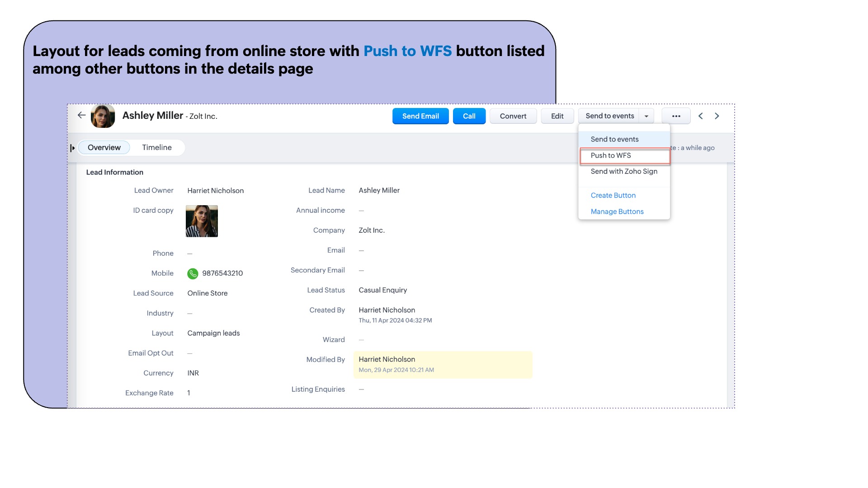Viewport: 868px width, 488px height.
Task: Click the back arrow icon
Action: coord(81,115)
